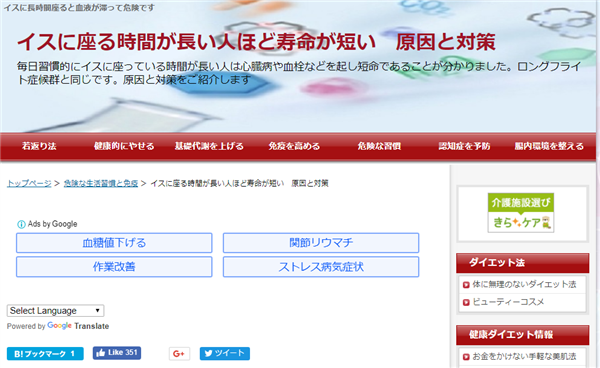Click the ダイエット法 sidebar heading
Image resolution: width=600 pixels, height=368 pixels.
pyautogui.click(x=522, y=263)
